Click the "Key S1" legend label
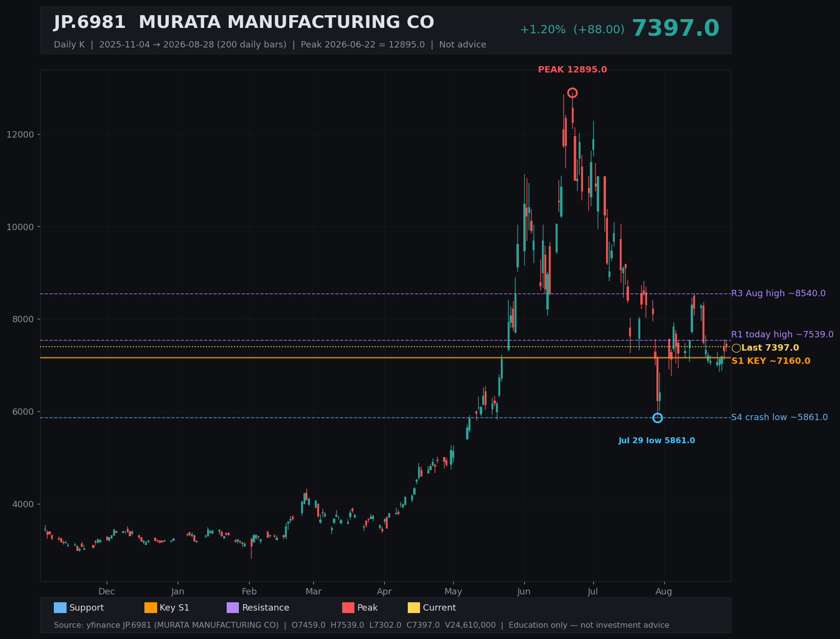Screen dimensions: 840x639 coord(174,608)
